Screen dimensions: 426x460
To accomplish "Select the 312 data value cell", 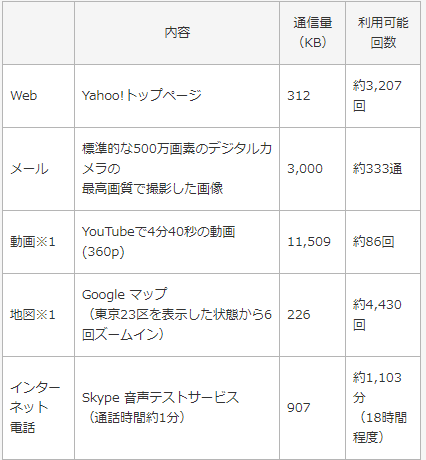I will click(x=312, y=96).
